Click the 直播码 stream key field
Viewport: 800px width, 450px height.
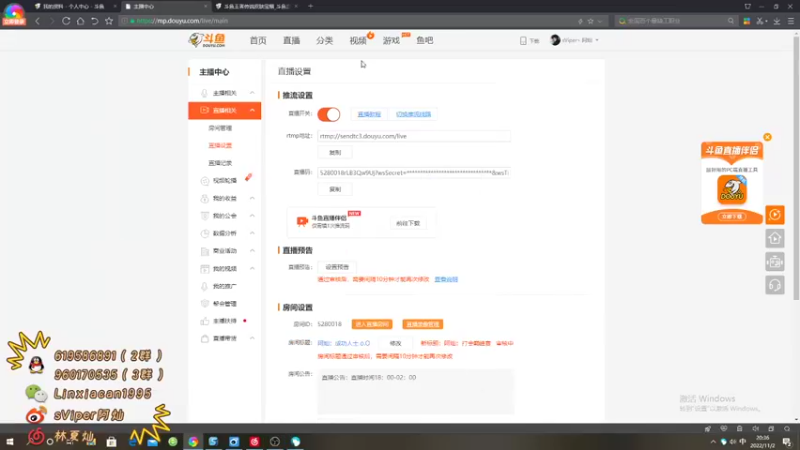point(414,173)
